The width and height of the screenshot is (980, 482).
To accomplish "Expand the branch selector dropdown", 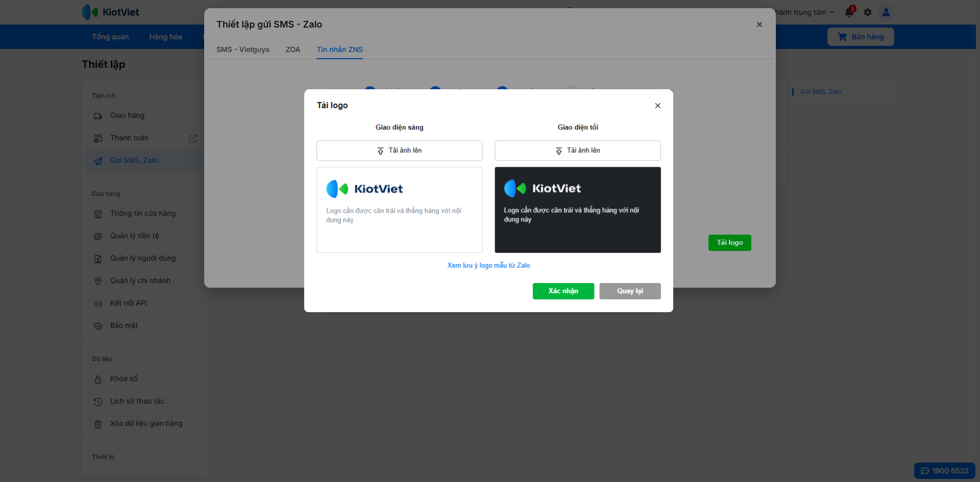I will click(x=805, y=12).
